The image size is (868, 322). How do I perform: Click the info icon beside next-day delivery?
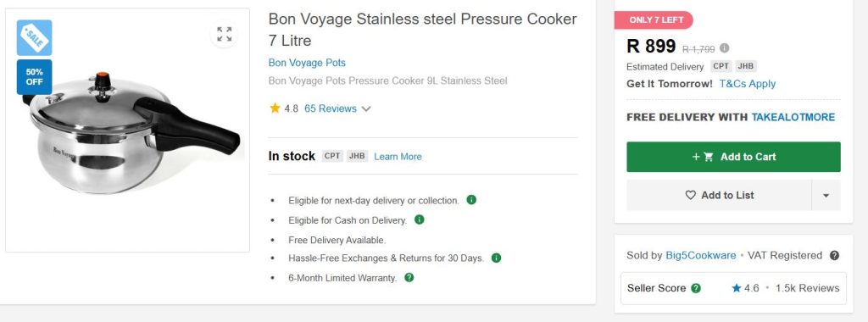(471, 200)
